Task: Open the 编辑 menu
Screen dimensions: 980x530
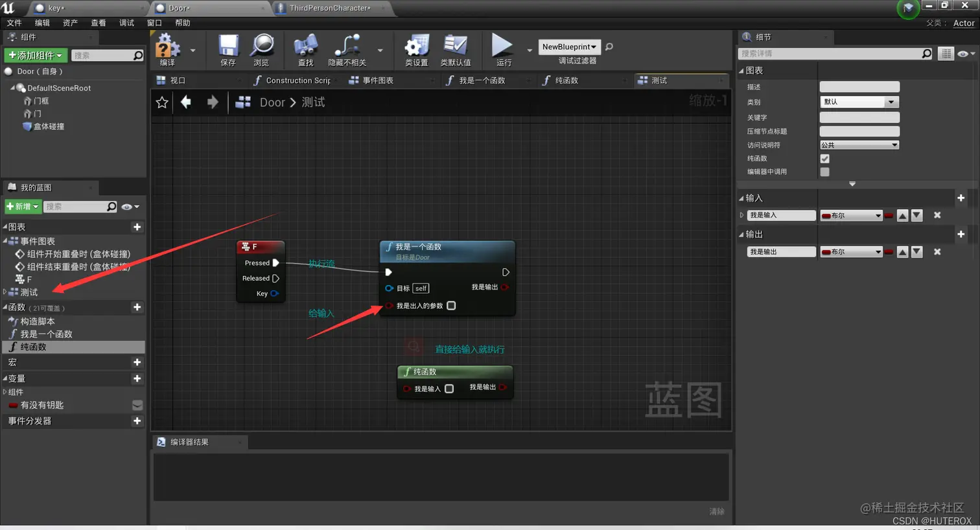Action: 42,23
